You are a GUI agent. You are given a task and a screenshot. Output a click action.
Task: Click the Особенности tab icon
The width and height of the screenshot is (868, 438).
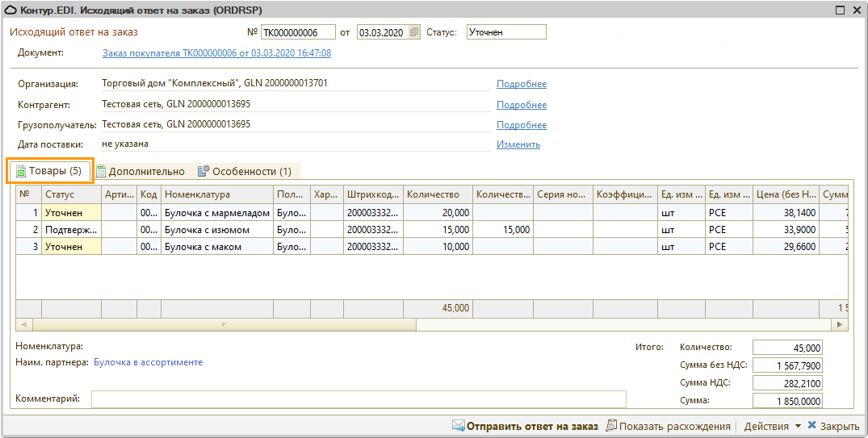pyautogui.click(x=203, y=171)
